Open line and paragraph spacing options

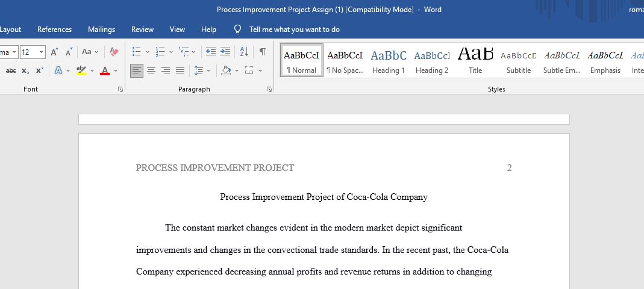tap(199, 70)
